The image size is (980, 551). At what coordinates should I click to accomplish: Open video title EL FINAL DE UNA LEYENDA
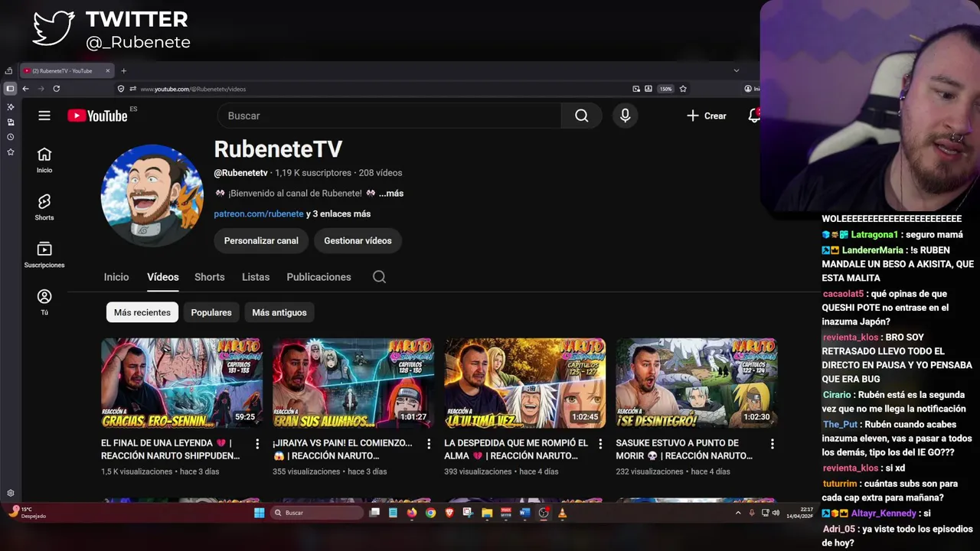[x=170, y=449]
